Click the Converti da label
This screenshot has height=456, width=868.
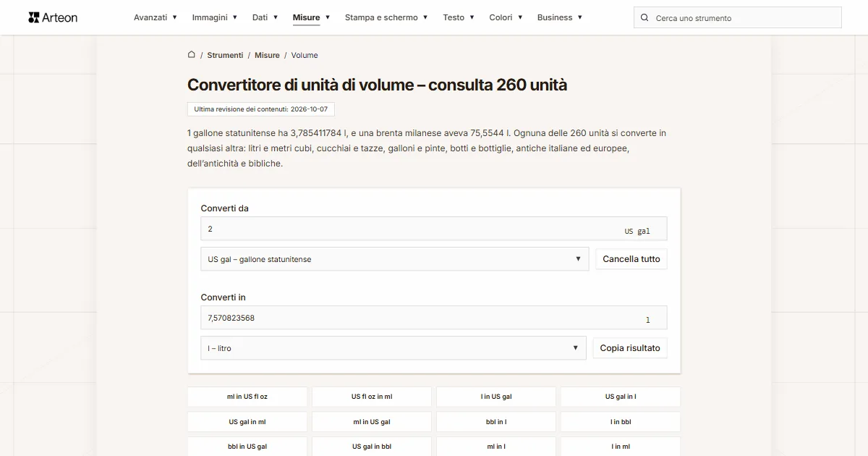225,208
